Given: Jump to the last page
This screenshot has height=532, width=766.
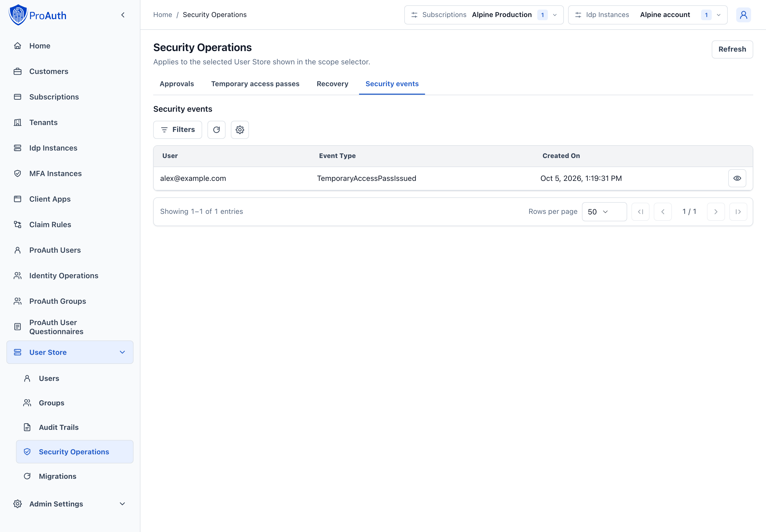Looking at the screenshot, I should (x=738, y=212).
